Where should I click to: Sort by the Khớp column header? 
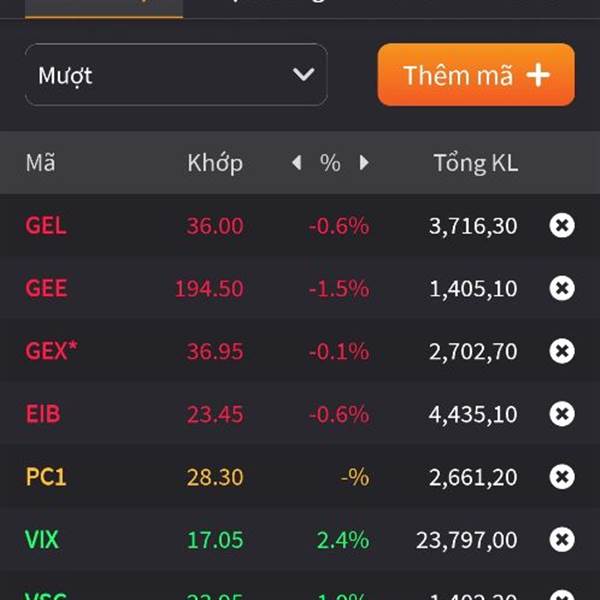tap(214, 163)
